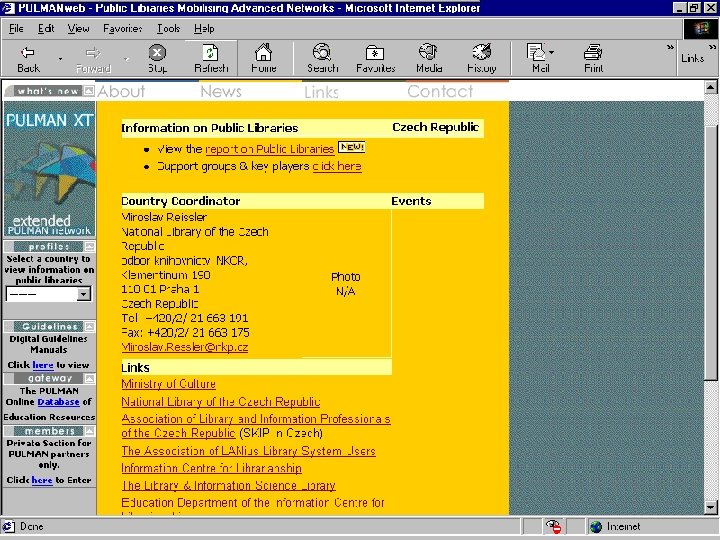Open the Favorites toolbar icon

pyautogui.click(x=375, y=59)
